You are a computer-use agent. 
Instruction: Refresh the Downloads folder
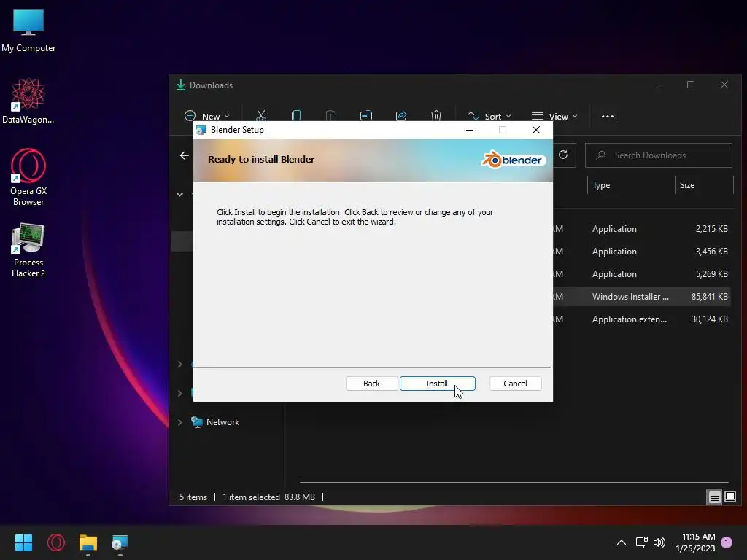[x=563, y=155]
